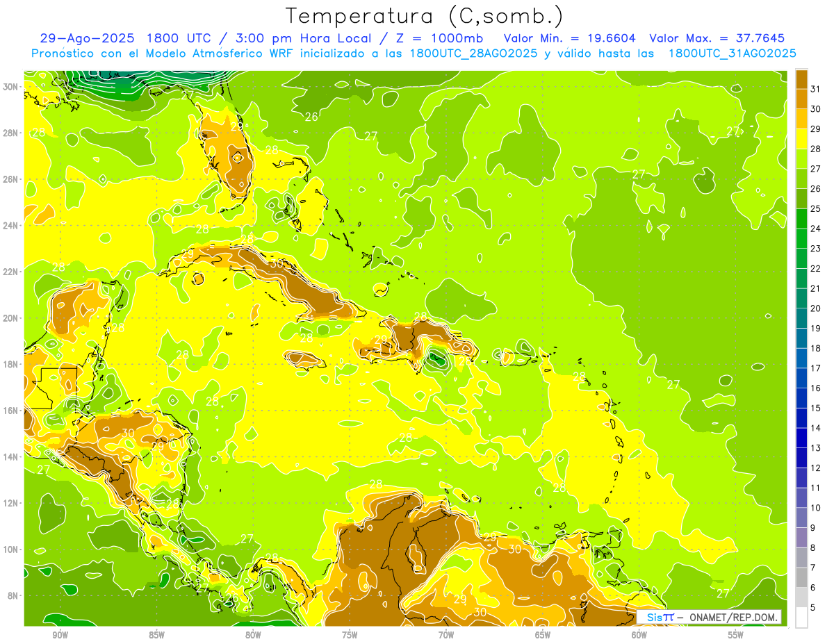Click the '26N' latitude label
Image resolution: width=834 pixels, height=644 pixels.
click(10, 179)
